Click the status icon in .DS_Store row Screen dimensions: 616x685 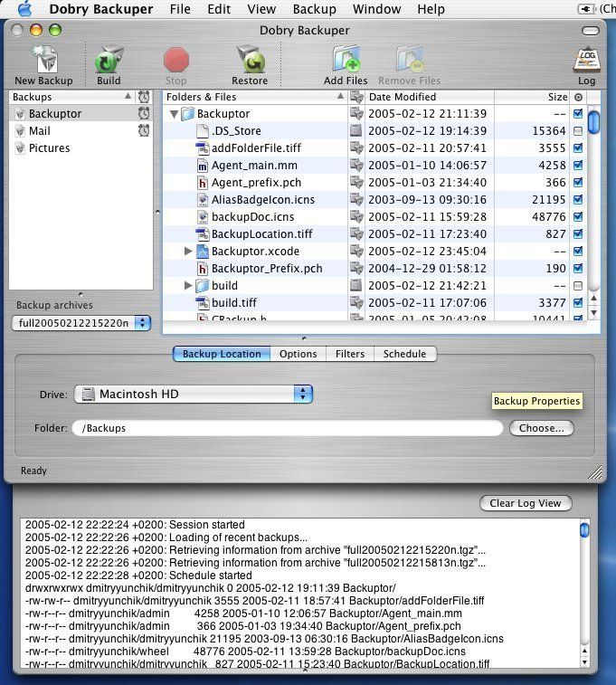tap(356, 130)
